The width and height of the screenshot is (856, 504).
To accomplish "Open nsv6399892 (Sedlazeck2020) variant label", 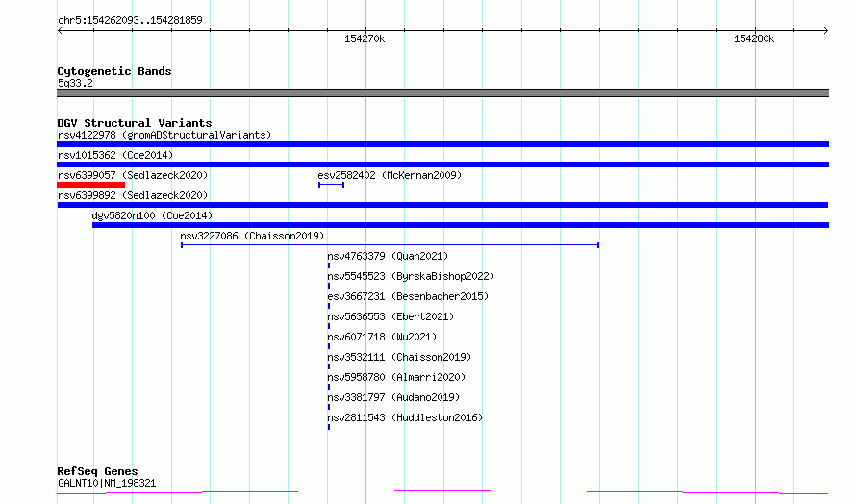I will [x=133, y=195].
